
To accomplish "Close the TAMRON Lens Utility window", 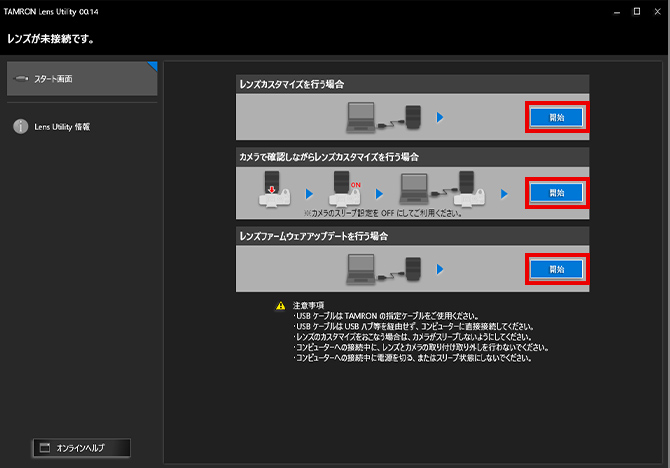I will [657, 12].
